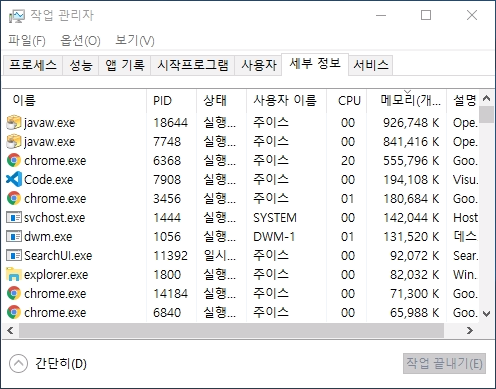Click Chrome icon in PID 14184 row
Viewport: 496px width, 389px height.
pyautogui.click(x=14, y=293)
